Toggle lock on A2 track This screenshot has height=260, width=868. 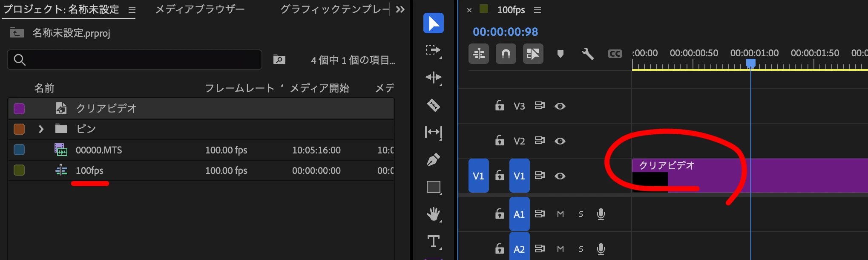point(500,248)
